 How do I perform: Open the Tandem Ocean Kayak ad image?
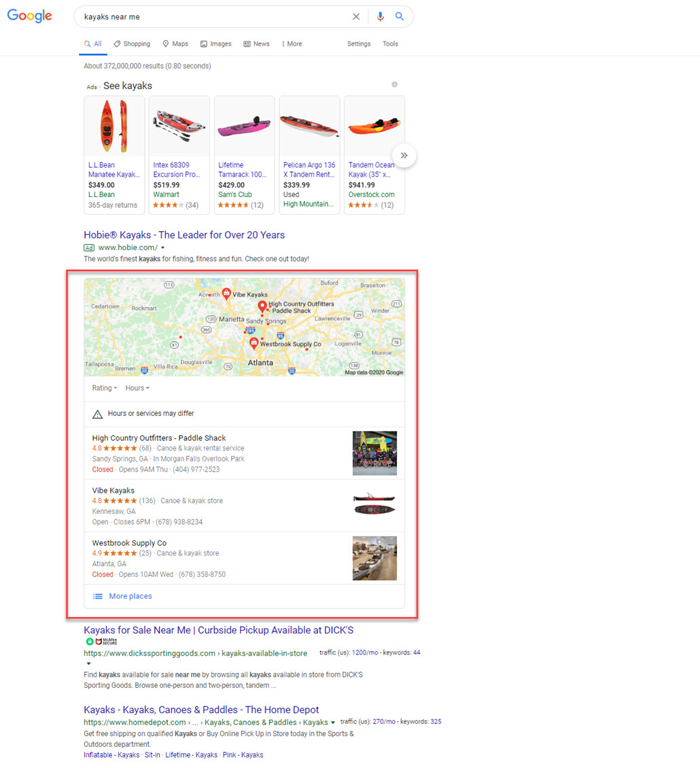tap(374, 126)
